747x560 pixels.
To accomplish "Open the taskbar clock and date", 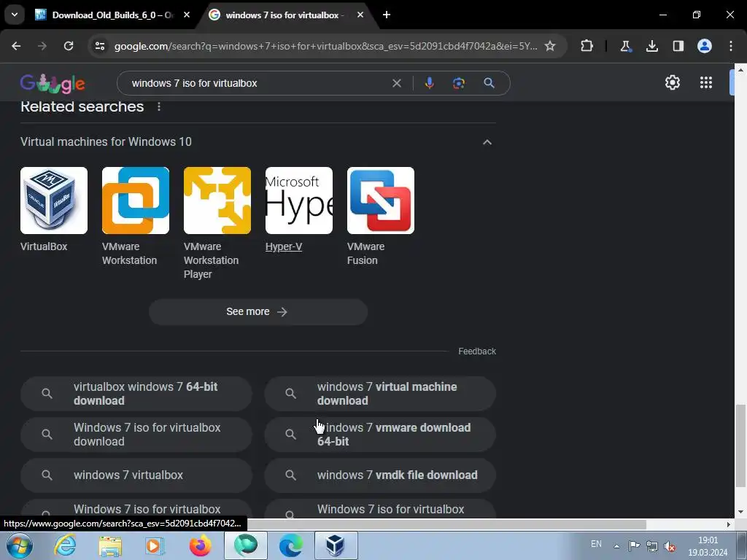I will click(708, 546).
